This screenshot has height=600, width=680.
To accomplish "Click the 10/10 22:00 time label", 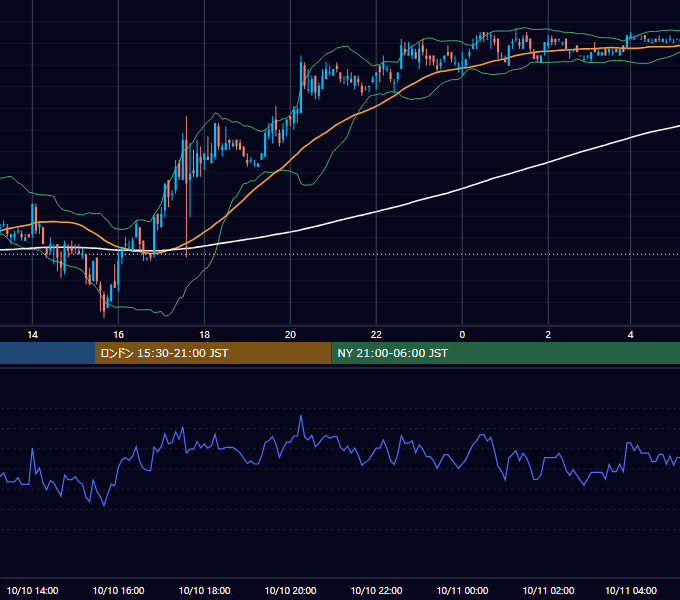I will click(x=376, y=590).
